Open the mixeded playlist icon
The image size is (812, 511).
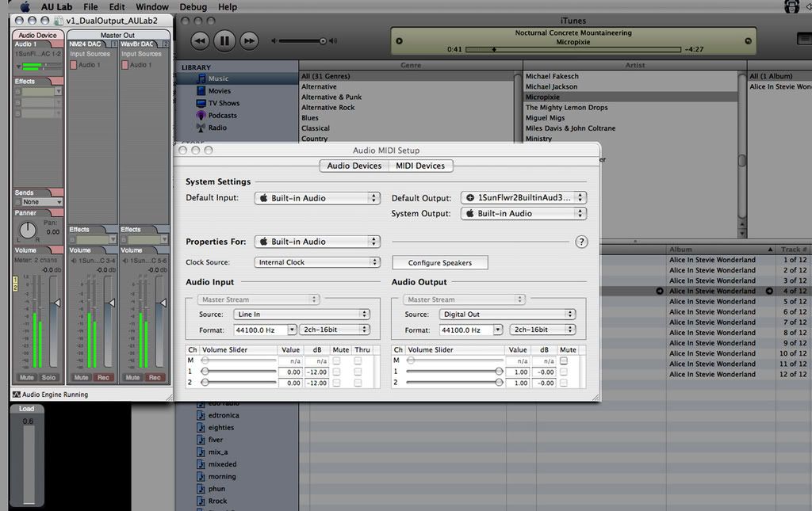[201, 464]
